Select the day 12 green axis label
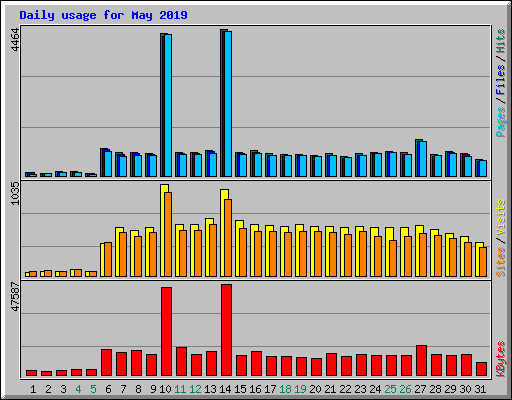 click(x=195, y=389)
